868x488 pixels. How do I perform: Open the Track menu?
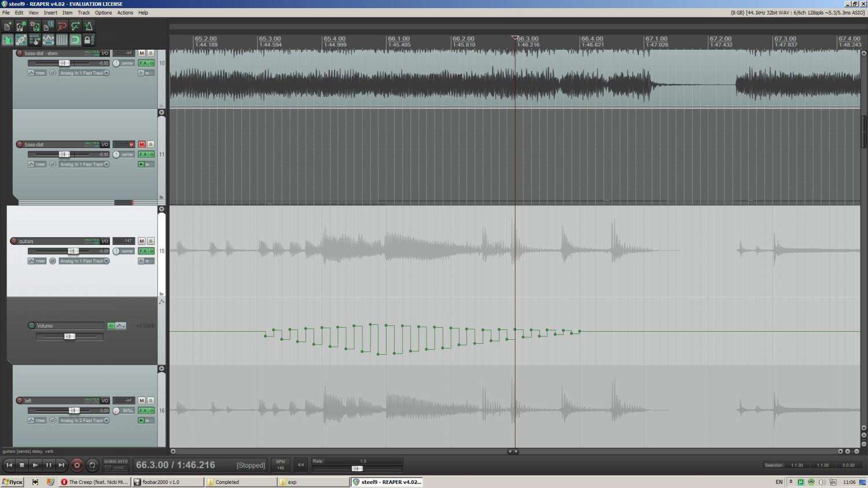pos(84,13)
